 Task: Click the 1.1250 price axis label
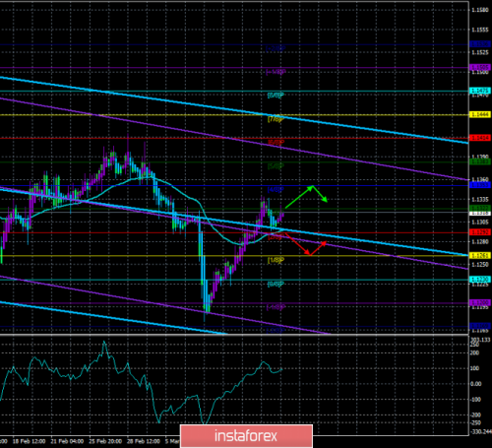pos(480,265)
